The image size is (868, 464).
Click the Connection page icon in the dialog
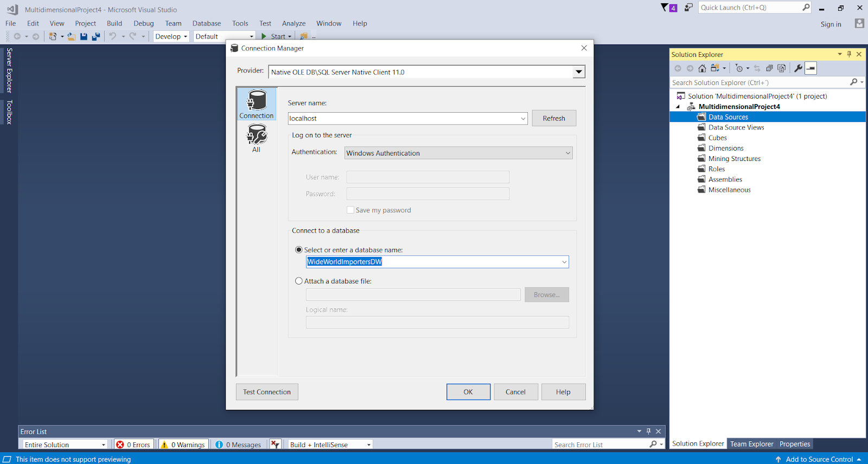[x=257, y=104]
